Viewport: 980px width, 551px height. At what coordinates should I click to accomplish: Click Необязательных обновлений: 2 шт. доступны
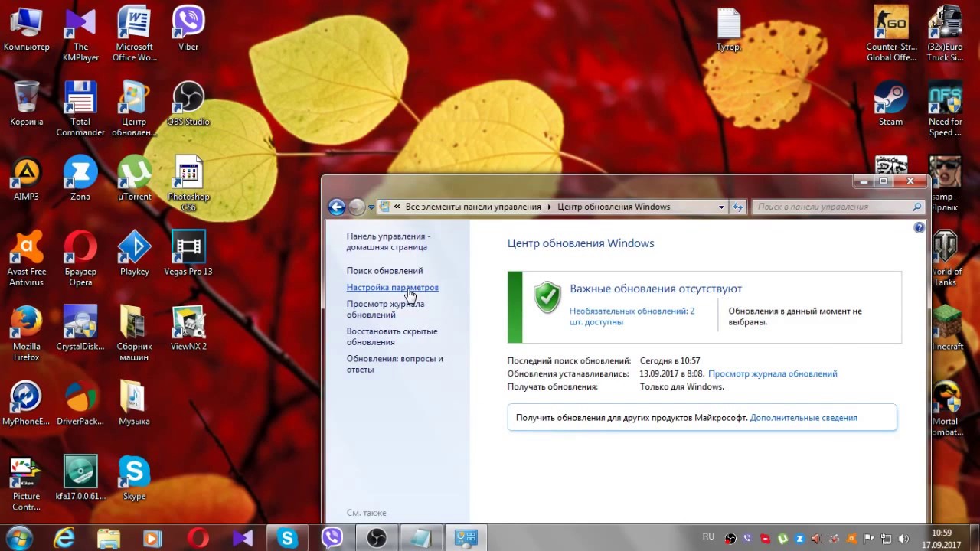coord(632,317)
